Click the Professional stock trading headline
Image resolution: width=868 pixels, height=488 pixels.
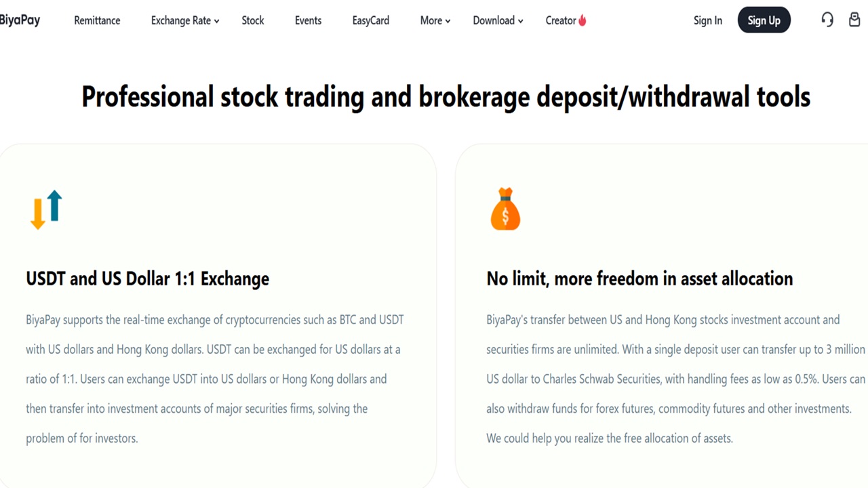point(446,96)
